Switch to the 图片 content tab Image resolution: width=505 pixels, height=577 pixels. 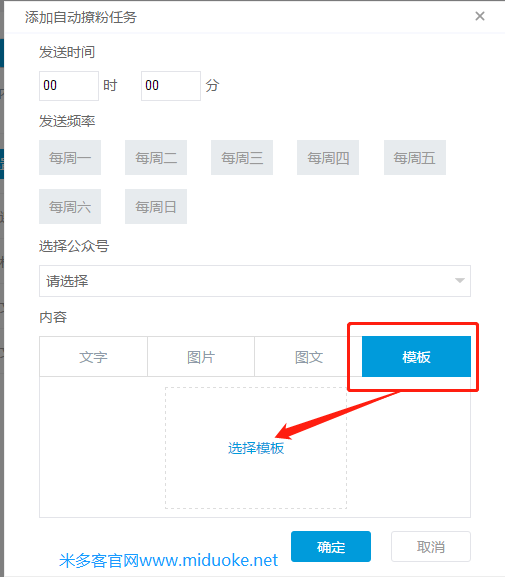[x=201, y=357]
